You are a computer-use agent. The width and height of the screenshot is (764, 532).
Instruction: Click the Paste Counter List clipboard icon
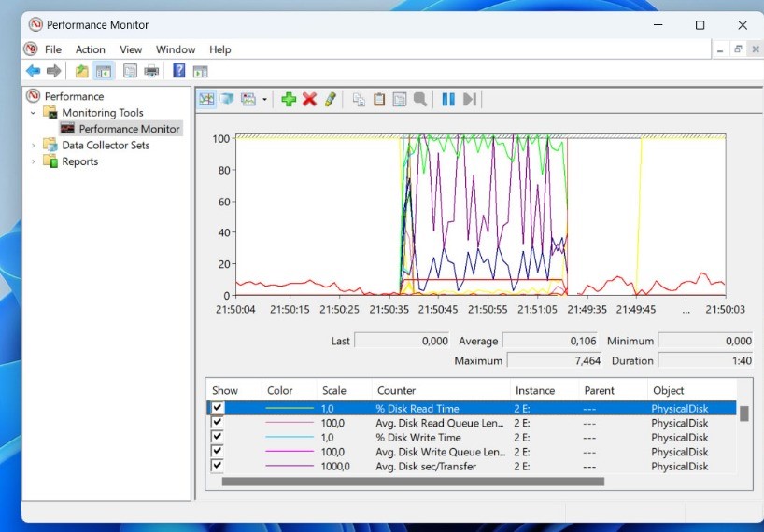coord(379,99)
